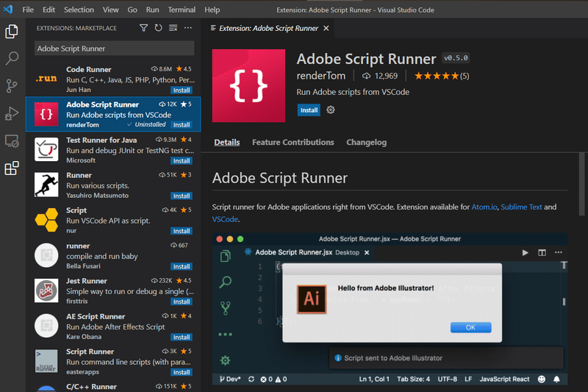Click the Runner sprinter icon
588x392 pixels.
(x=46, y=185)
